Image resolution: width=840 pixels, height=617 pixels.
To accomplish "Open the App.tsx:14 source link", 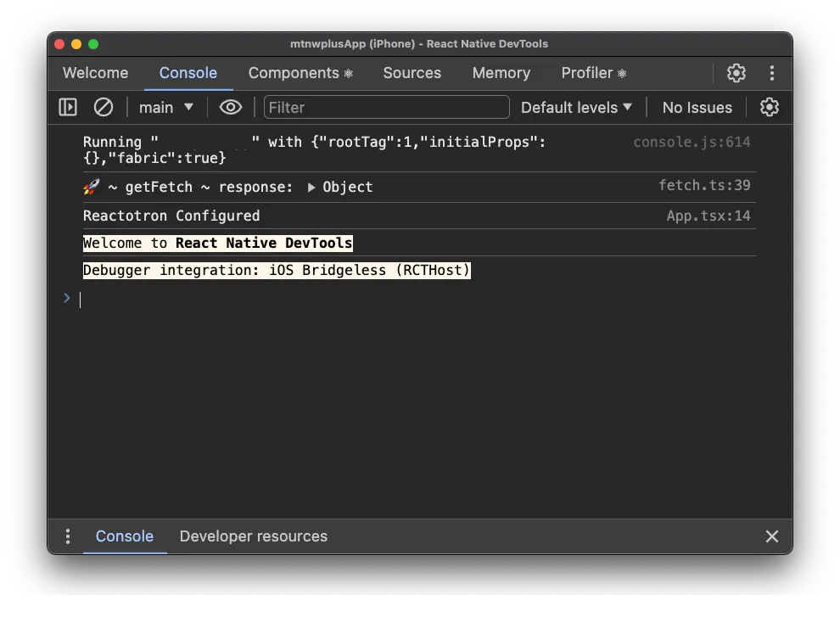I will click(x=708, y=216).
